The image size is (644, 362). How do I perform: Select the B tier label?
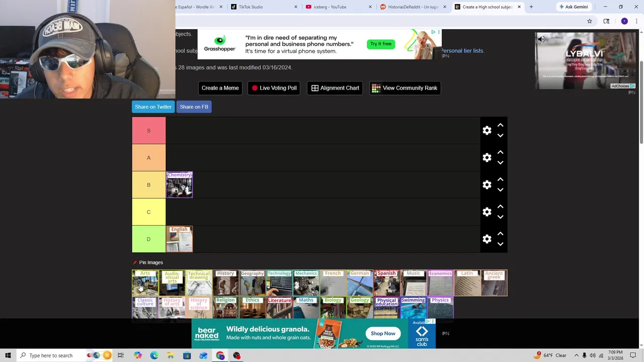[x=148, y=185]
